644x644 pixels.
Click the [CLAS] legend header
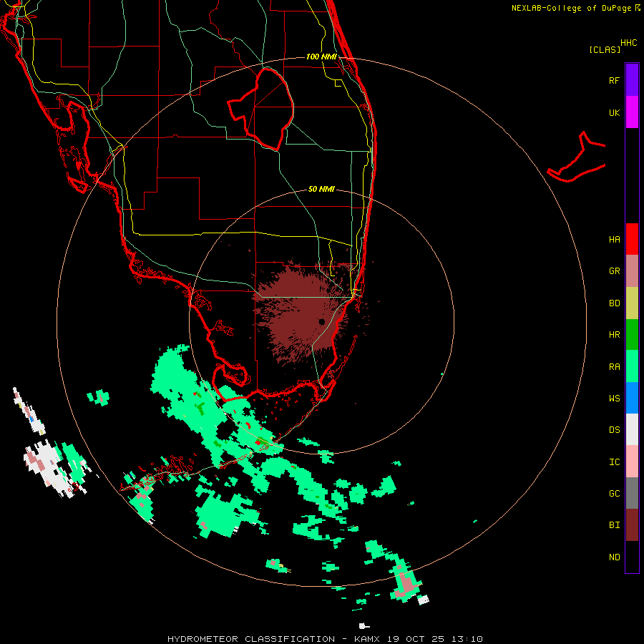pyautogui.click(x=605, y=49)
